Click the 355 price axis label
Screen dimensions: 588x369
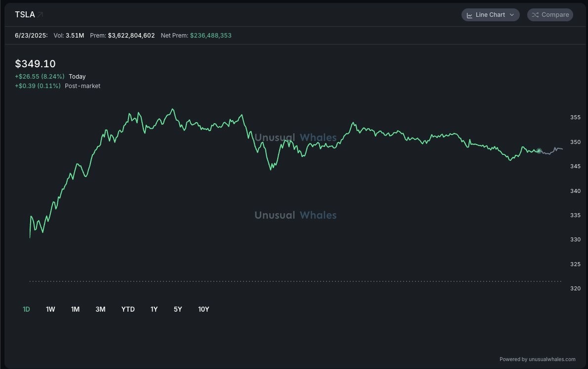[x=575, y=118]
